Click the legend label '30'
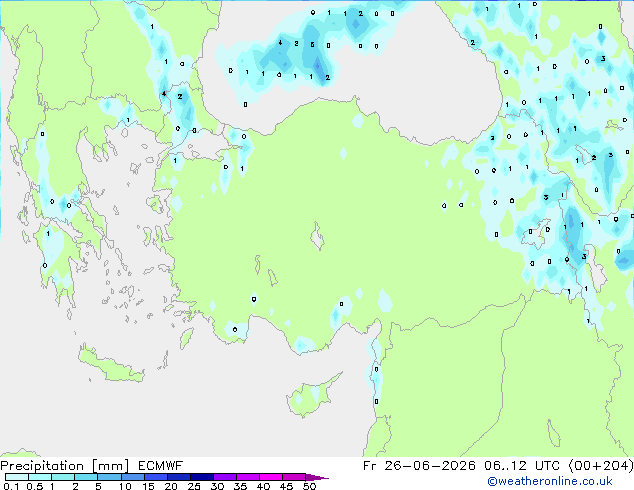This screenshot has height=490, width=634. coord(217,486)
